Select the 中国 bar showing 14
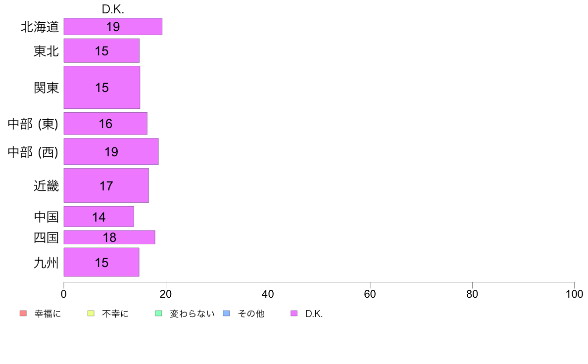The image size is (588, 364). point(98,217)
